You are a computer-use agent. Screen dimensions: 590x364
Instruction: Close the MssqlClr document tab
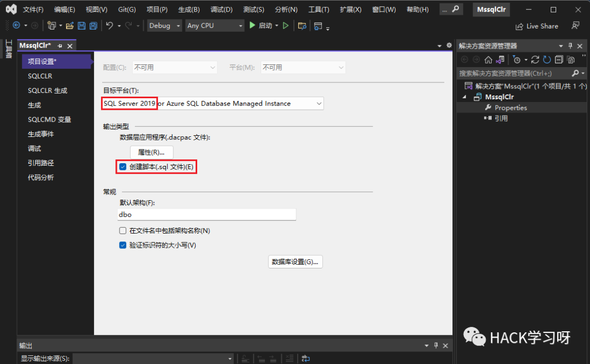(69, 46)
